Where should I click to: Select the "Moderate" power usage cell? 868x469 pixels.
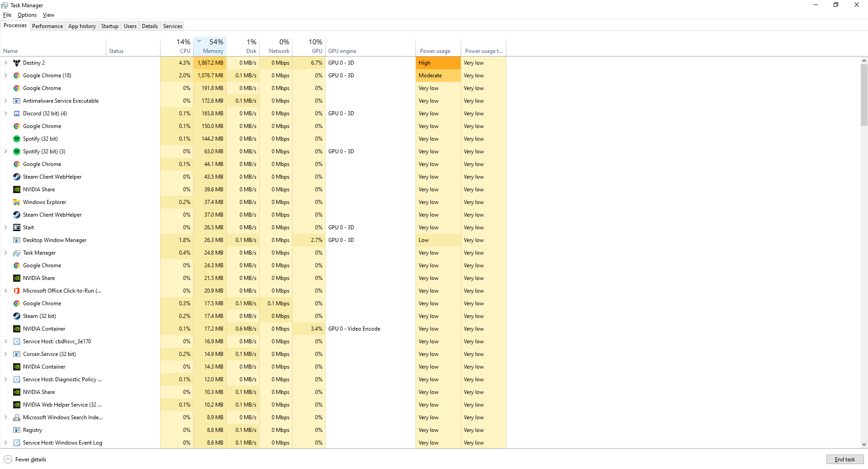tap(438, 76)
